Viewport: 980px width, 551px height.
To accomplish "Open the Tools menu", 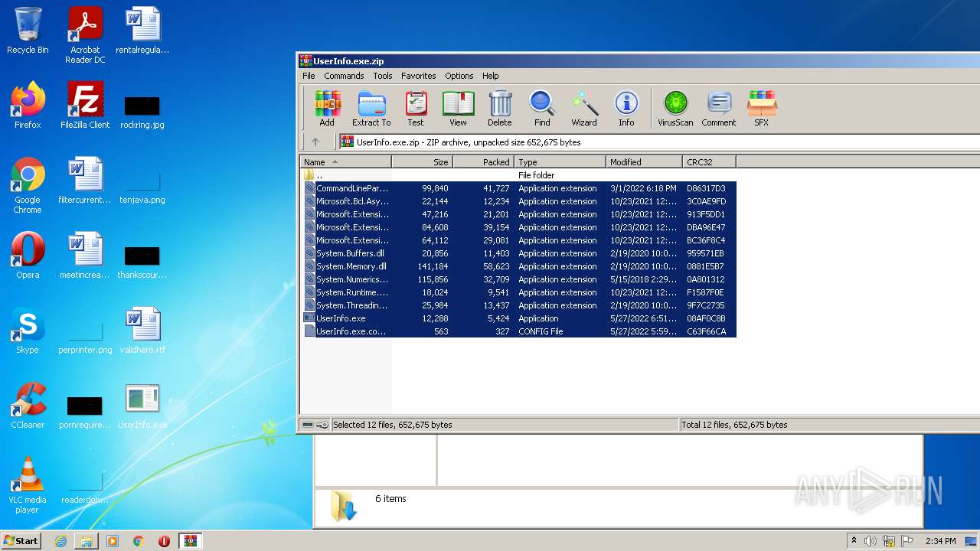I will (383, 76).
